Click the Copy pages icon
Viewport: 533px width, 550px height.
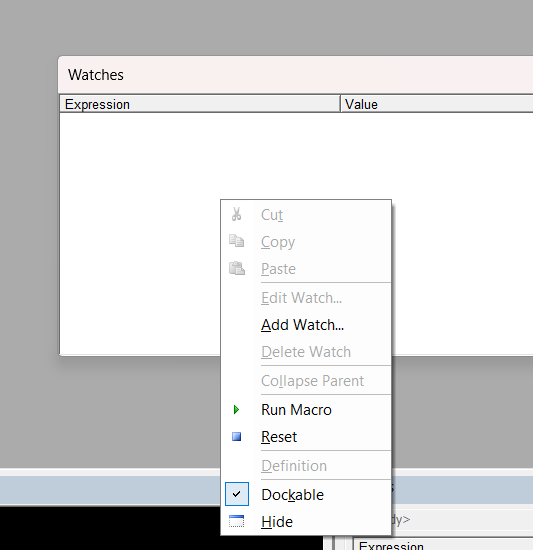point(237,241)
